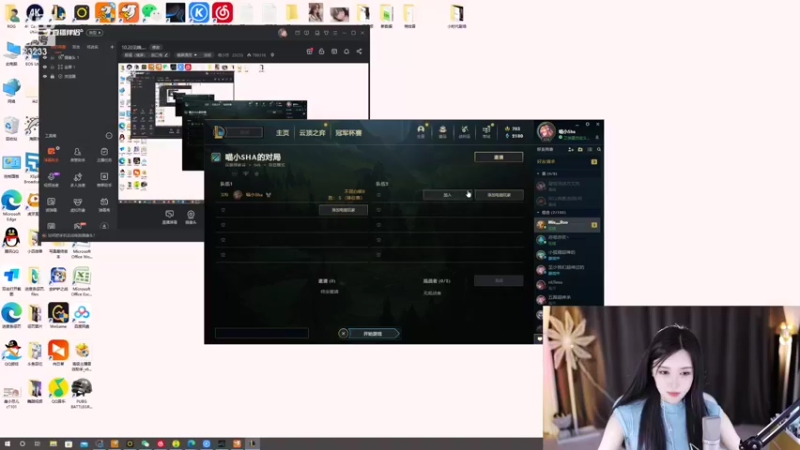Add a new scene with plus button
This screenshot has height=450, width=800.
pos(112,47)
